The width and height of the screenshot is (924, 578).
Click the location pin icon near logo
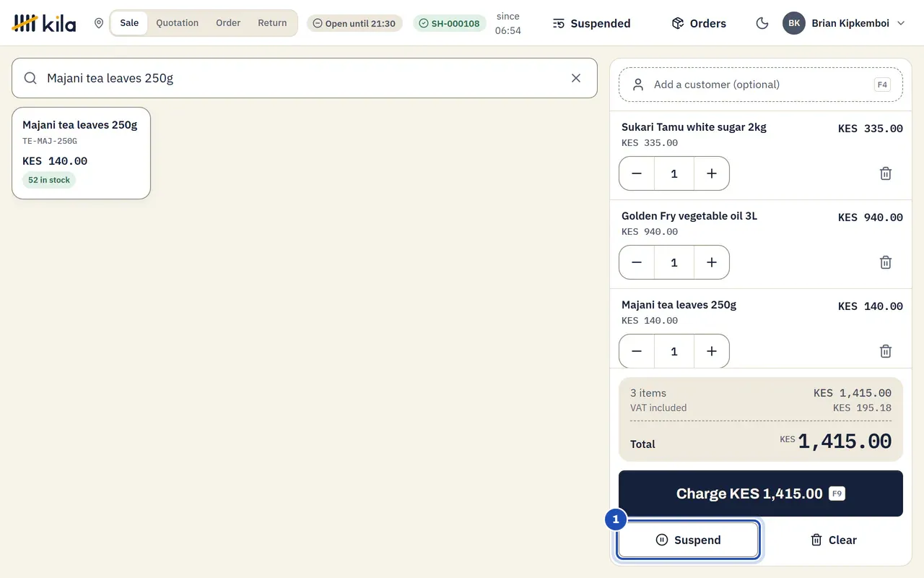click(99, 23)
